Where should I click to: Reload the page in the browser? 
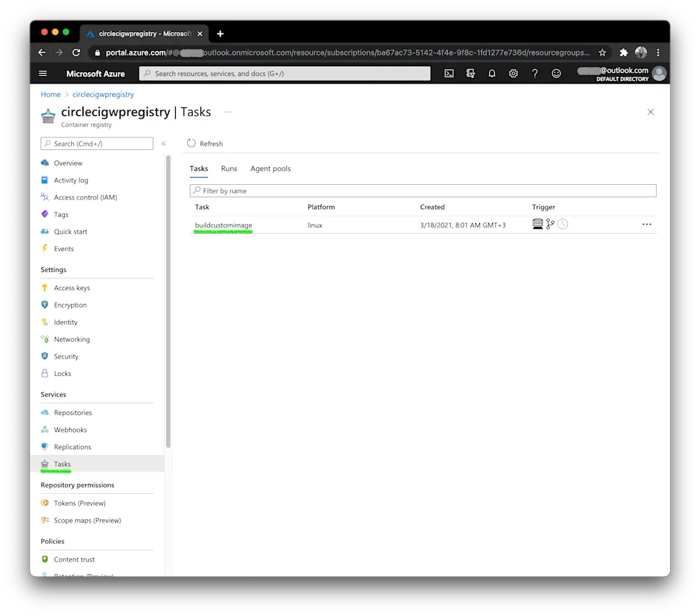[76, 53]
